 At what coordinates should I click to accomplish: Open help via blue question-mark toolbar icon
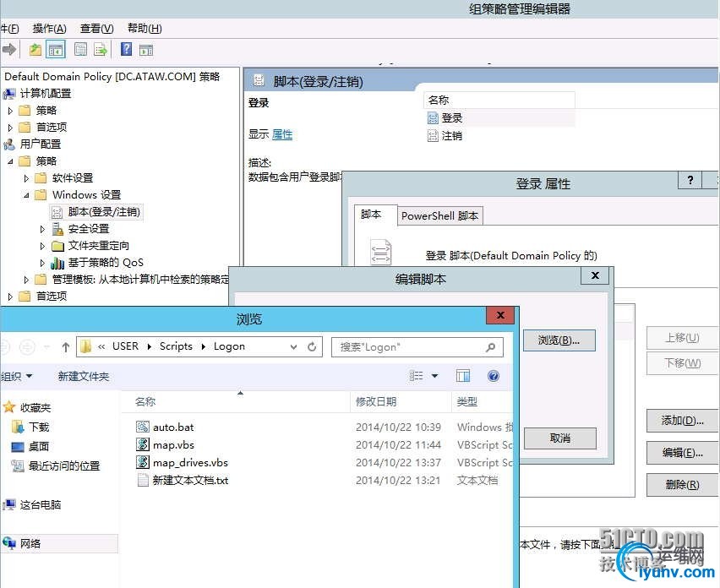coord(126,49)
